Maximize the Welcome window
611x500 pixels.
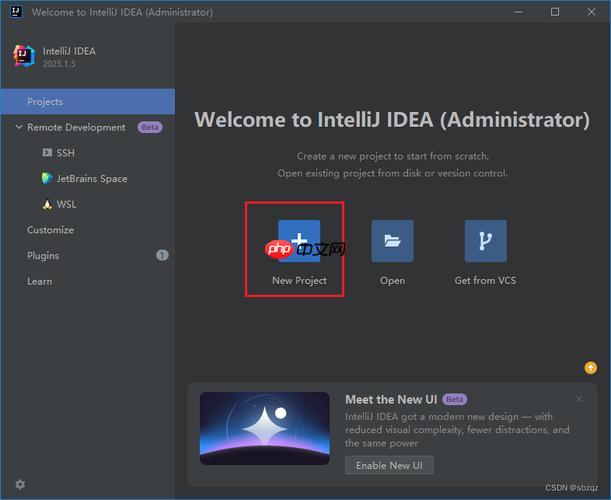click(555, 12)
